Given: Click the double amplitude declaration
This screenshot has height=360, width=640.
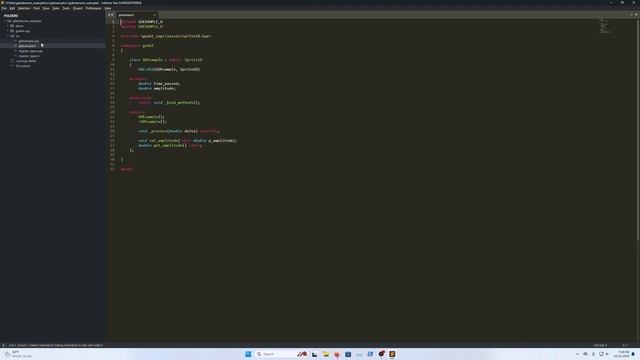Looking at the screenshot, I should click(x=157, y=88).
